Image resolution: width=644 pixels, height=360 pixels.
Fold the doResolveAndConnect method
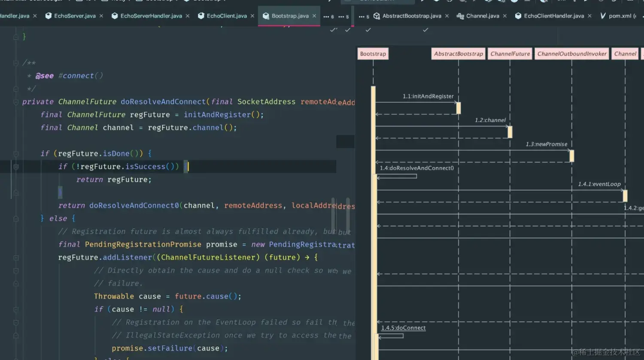click(16, 102)
